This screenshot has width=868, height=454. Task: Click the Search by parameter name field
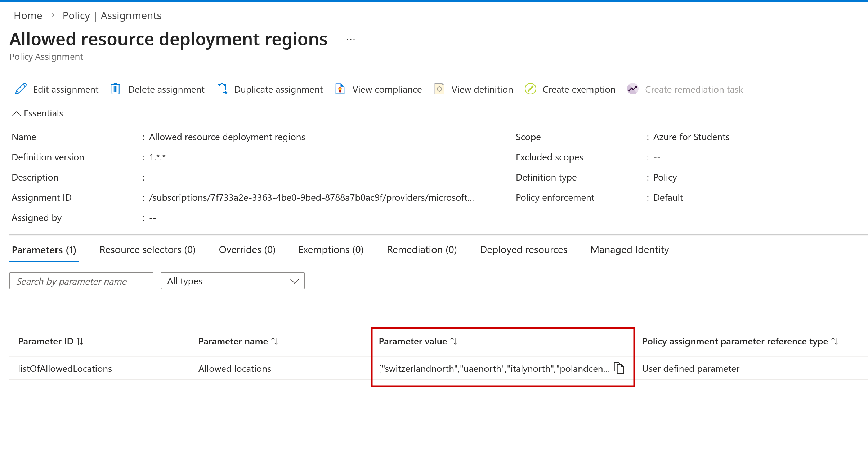click(x=81, y=281)
